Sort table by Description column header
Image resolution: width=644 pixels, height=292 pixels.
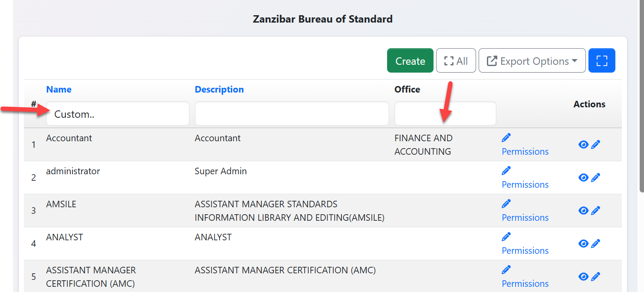coord(219,90)
